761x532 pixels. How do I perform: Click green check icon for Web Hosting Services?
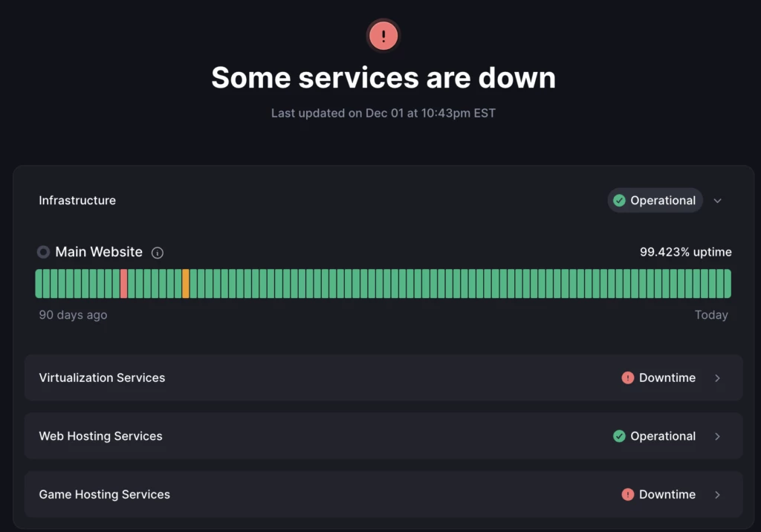pos(619,436)
